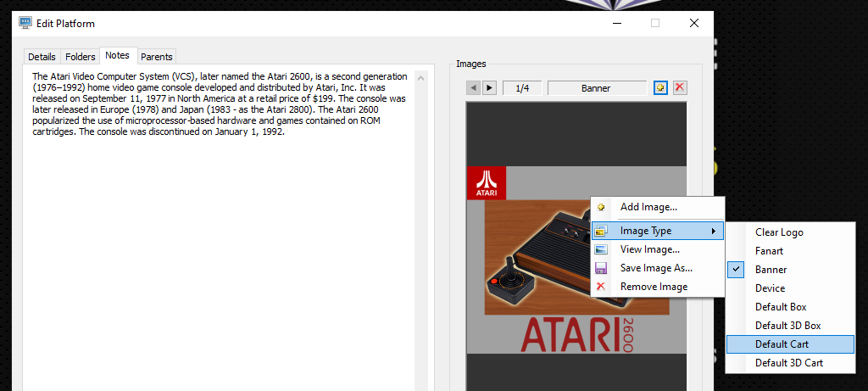Click the Banner image type field

coord(597,88)
